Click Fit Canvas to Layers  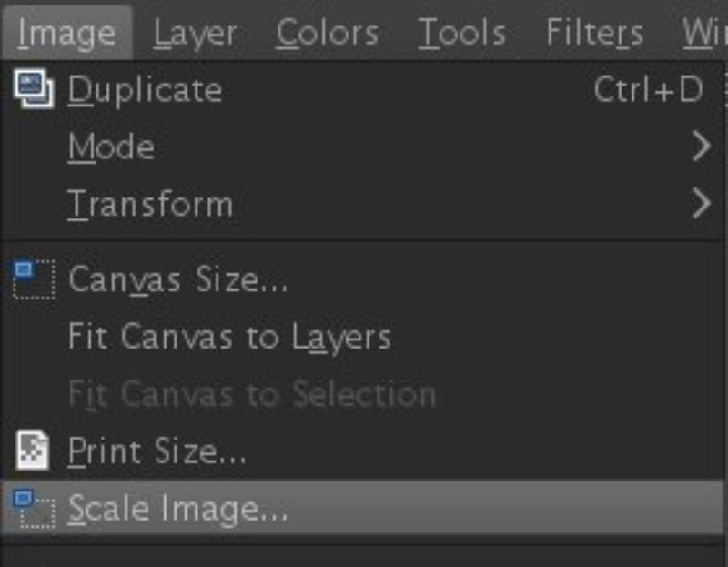click(227, 337)
